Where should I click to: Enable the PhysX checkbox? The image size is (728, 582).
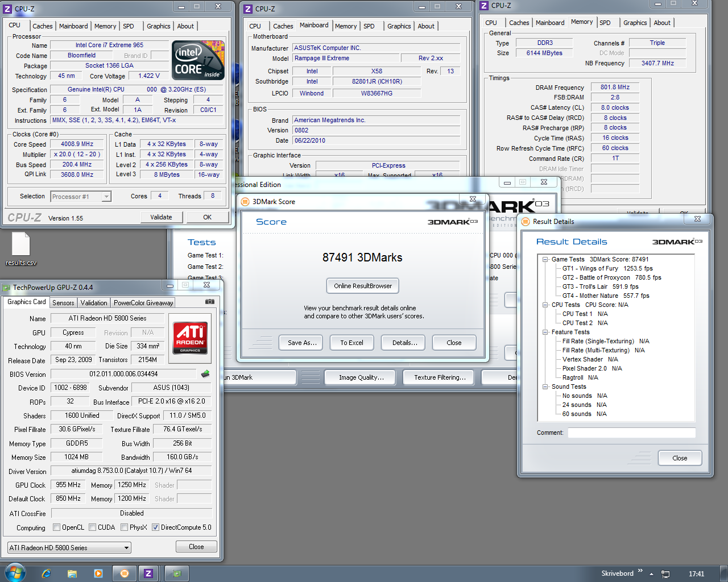pyautogui.click(x=124, y=527)
